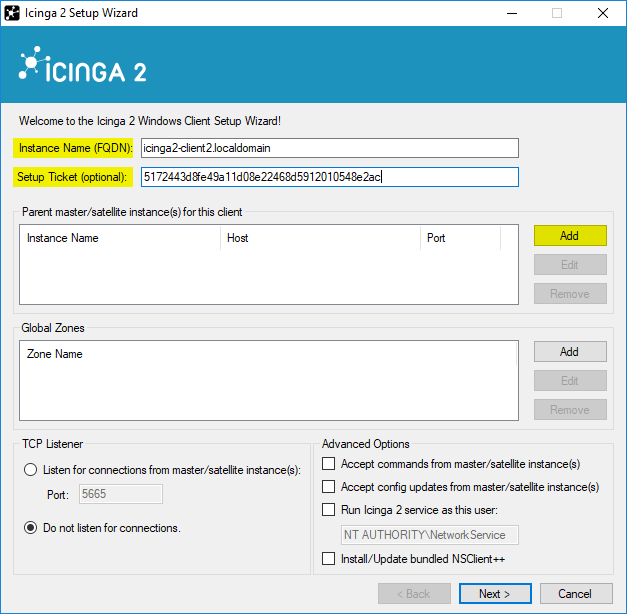
Task: Add a parent master/satellite instance
Action: point(570,236)
